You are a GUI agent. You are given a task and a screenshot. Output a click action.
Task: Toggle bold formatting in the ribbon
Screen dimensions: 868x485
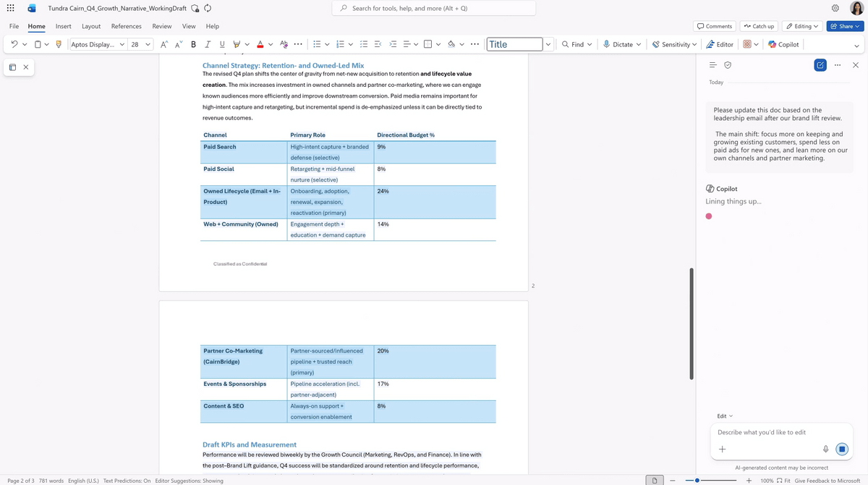[x=193, y=44]
